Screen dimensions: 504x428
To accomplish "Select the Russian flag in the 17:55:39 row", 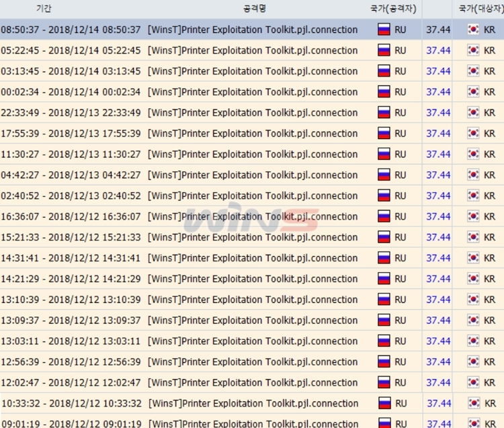I will coord(384,133).
